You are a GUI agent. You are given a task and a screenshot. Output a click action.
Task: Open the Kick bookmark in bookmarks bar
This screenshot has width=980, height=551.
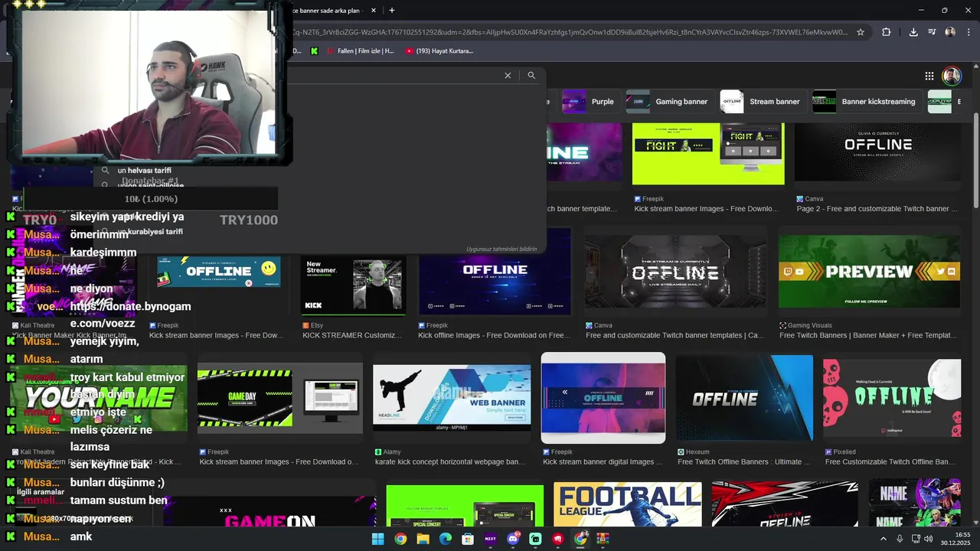tap(314, 51)
